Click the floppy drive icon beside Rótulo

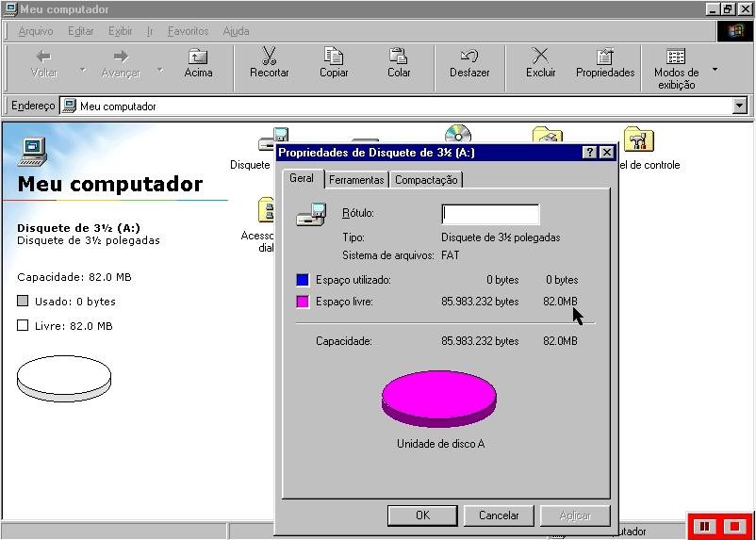tap(311, 215)
